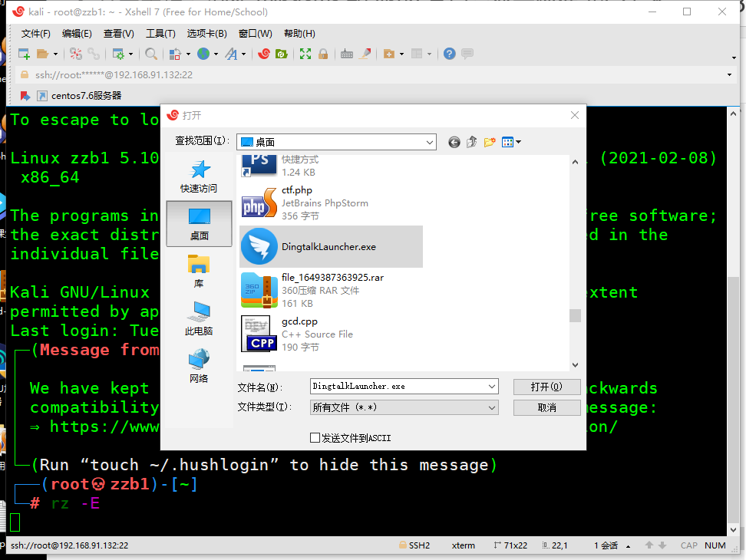746x560 pixels.
Task: Click the session count arrow in status bar
Action: coord(628,546)
